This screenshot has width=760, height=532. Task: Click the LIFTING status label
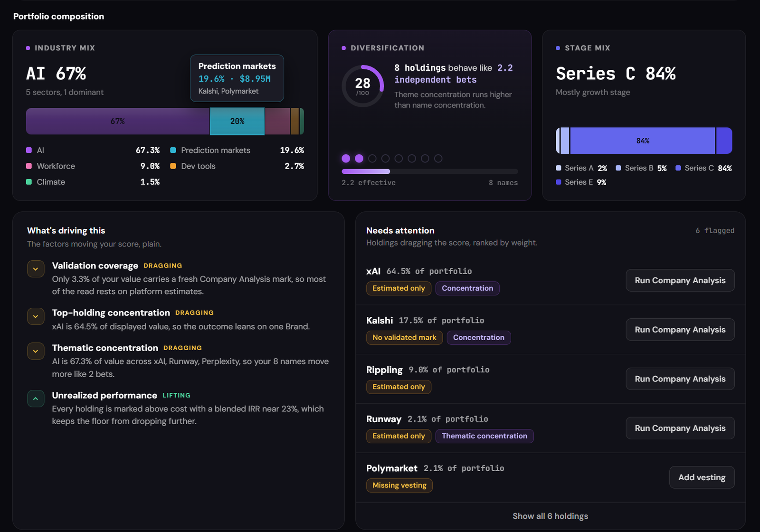177,395
